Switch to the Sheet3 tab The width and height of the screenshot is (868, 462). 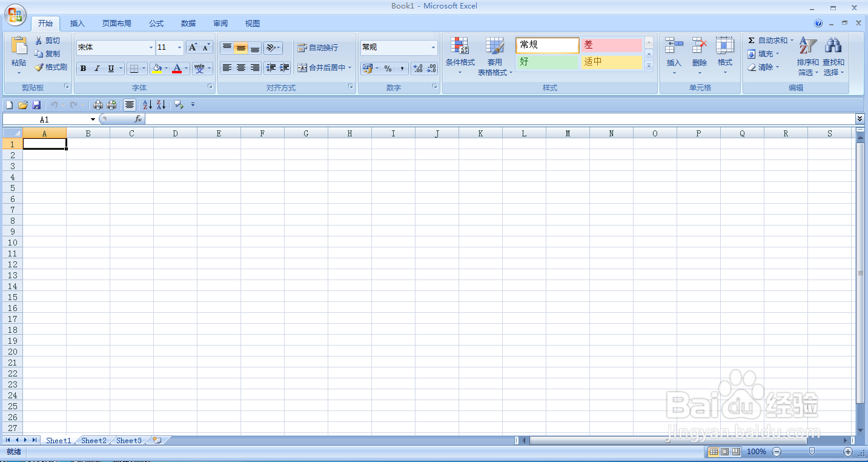click(129, 441)
